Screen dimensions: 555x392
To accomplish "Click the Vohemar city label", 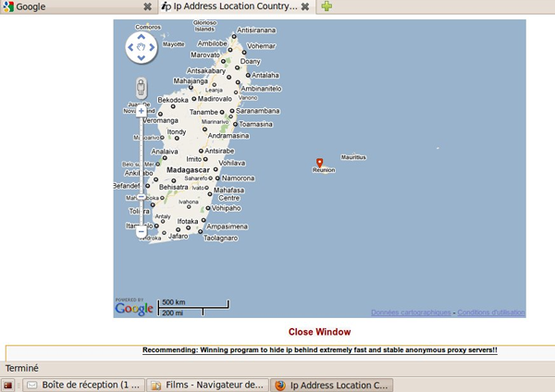I will tap(261, 46).
